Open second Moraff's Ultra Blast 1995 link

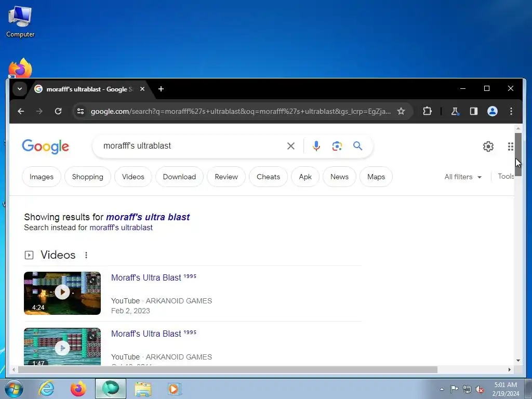click(153, 333)
